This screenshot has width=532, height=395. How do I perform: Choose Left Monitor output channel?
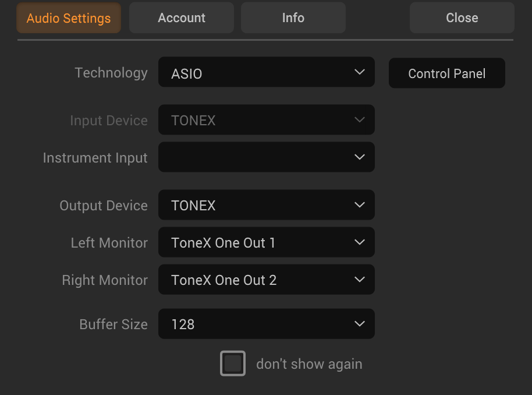(x=267, y=242)
